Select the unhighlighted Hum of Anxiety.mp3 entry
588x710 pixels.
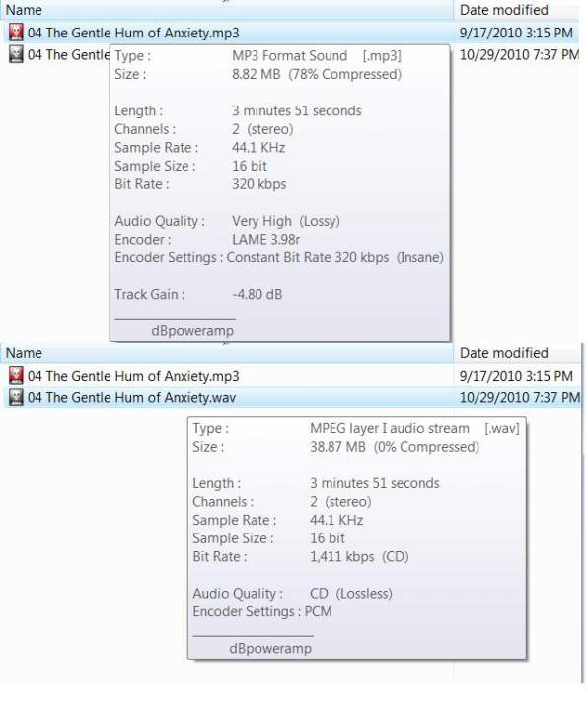[133, 376]
